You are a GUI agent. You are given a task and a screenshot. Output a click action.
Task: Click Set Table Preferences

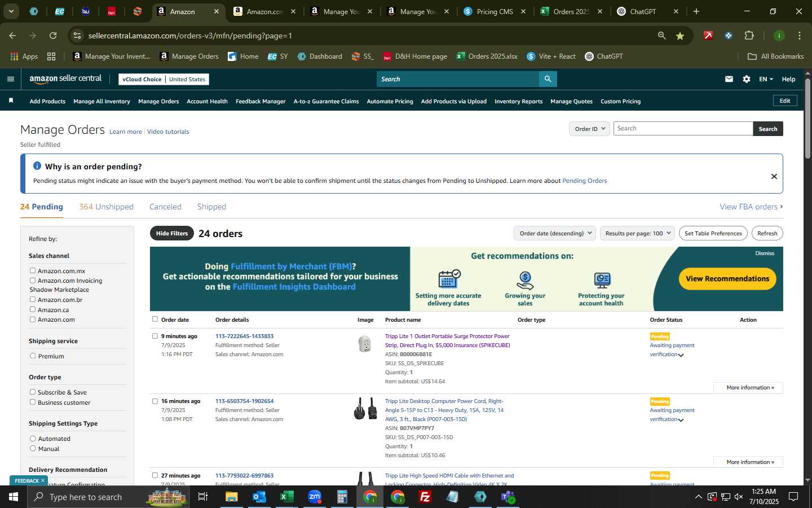click(713, 233)
